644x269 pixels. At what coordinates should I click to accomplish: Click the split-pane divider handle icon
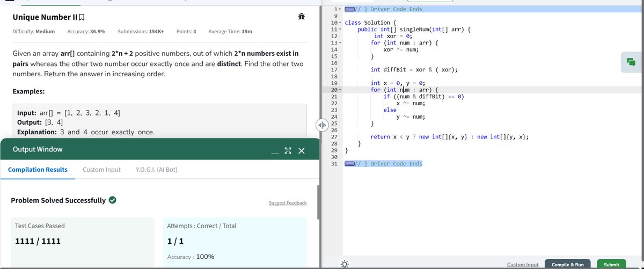(322, 126)
